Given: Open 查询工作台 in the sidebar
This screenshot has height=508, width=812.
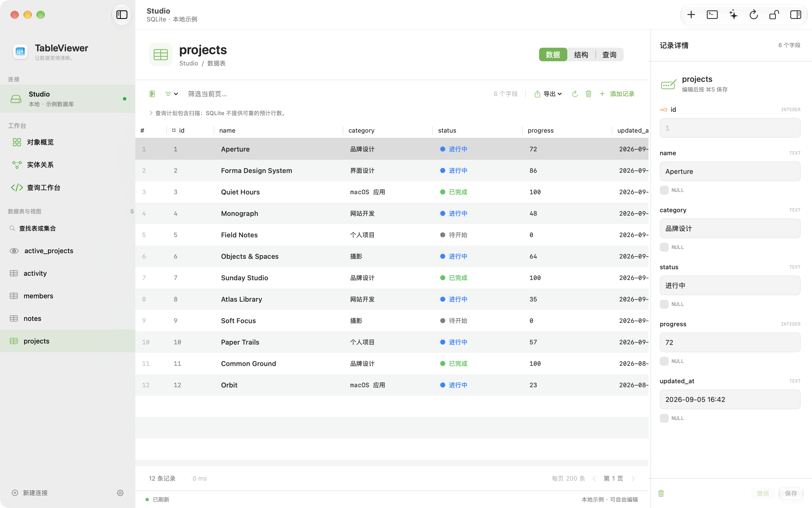Looking at the screenshot, I should click(67, 187).
